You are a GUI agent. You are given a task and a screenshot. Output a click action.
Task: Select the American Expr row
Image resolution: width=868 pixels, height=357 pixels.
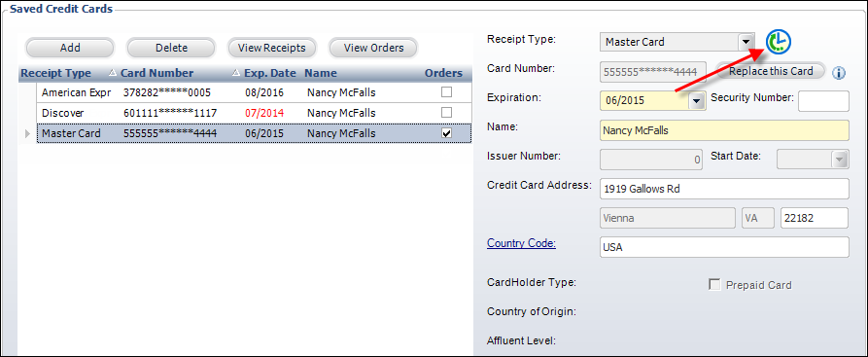[254, 92]
